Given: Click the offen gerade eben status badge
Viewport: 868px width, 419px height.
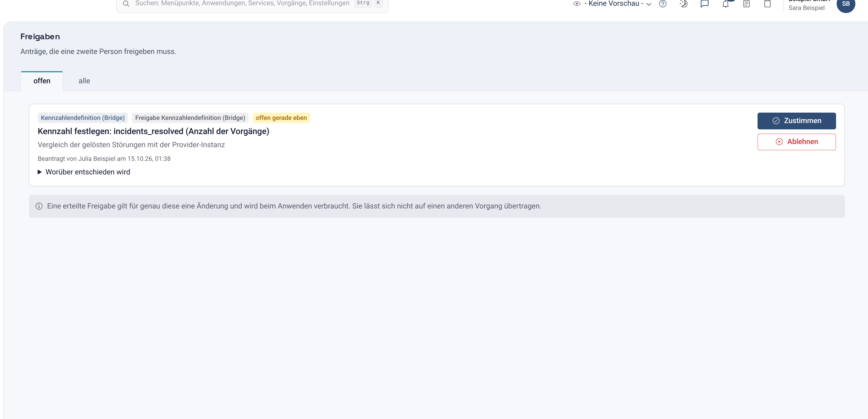Looking at the screenshot, I should click(x=281, y=118).
